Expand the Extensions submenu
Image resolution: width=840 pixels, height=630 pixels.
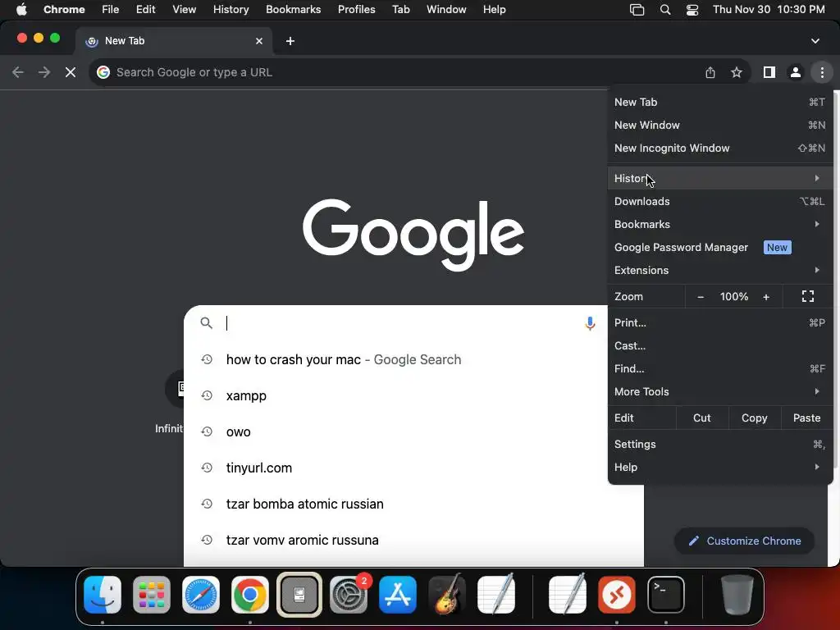coord(720,270)
